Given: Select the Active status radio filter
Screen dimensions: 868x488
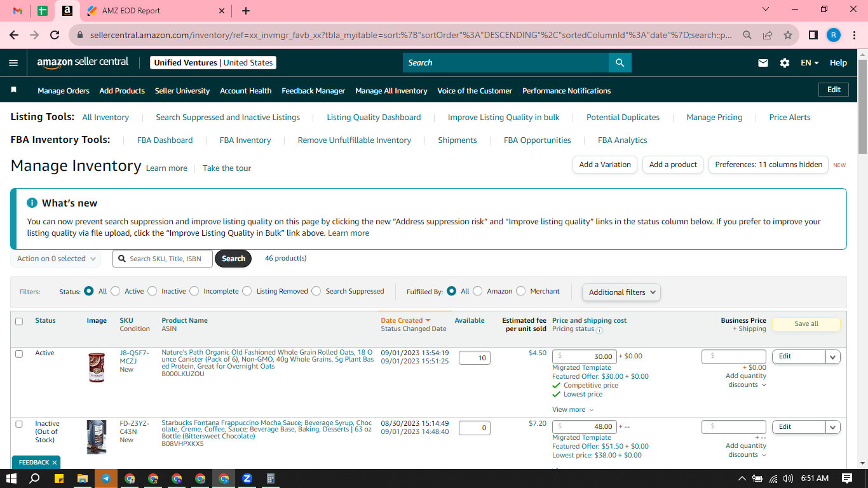Looking at the screenshot, I should (115, 291).
